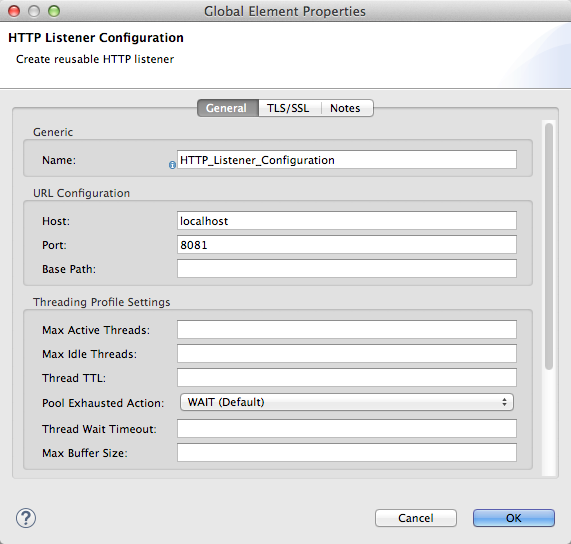This screenshot has width=571, height=544.
Task: Click the Max Buffer Size field
Action: coord(347,453)
